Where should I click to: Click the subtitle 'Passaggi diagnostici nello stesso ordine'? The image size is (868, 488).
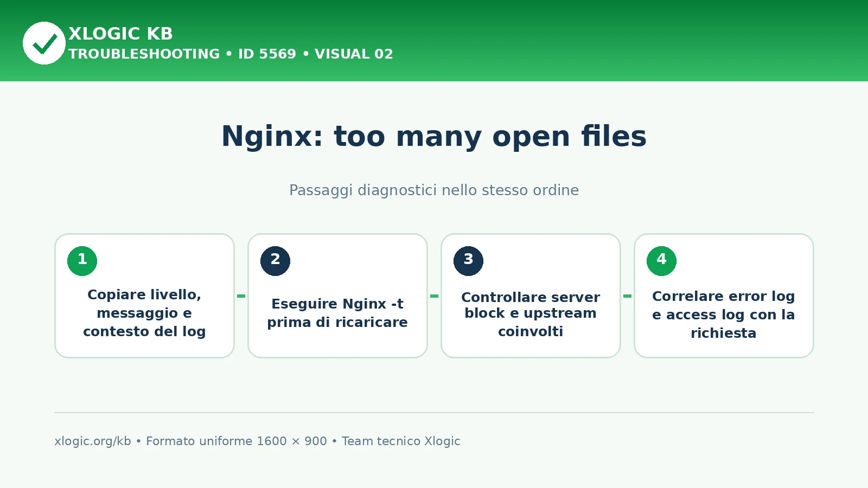pyautogui.click(x=434, y=190)
